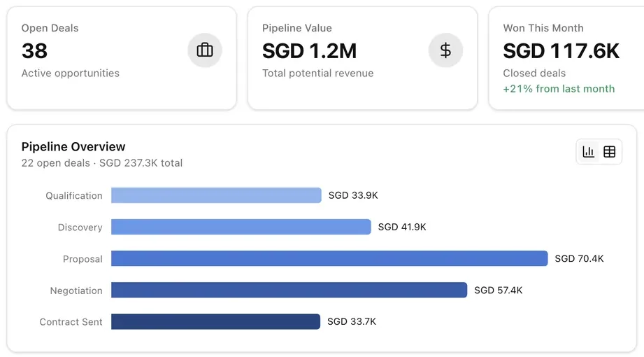Click the 'Open Deals' card title

click(x=50, y=28)
